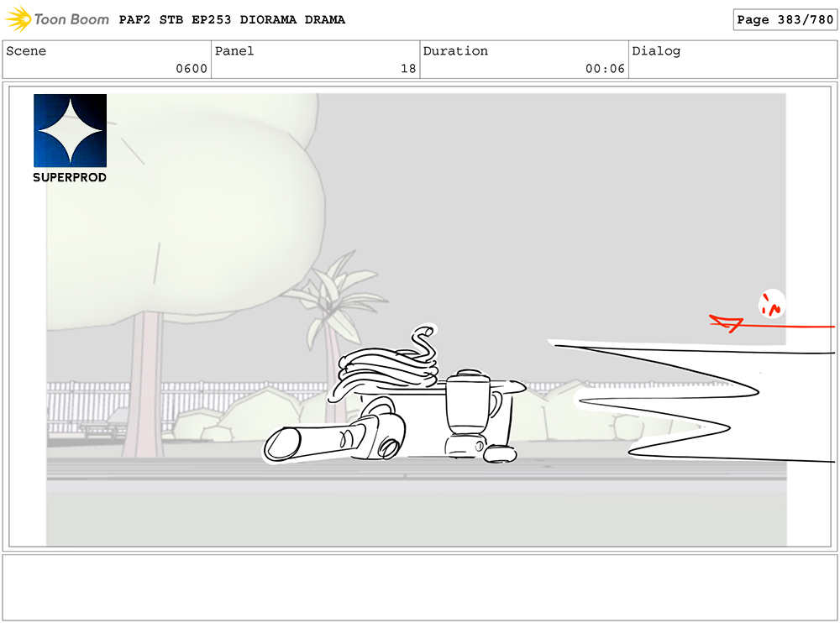Click the SUPERPROD star logo
Viewport: 840px width, 623px height.
tap(71, 131)
